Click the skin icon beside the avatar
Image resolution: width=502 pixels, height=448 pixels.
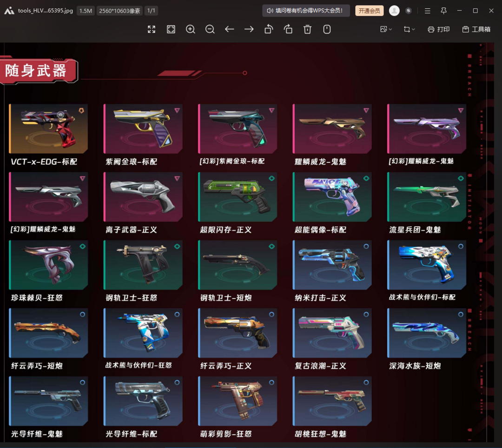(x=409, y=11)
